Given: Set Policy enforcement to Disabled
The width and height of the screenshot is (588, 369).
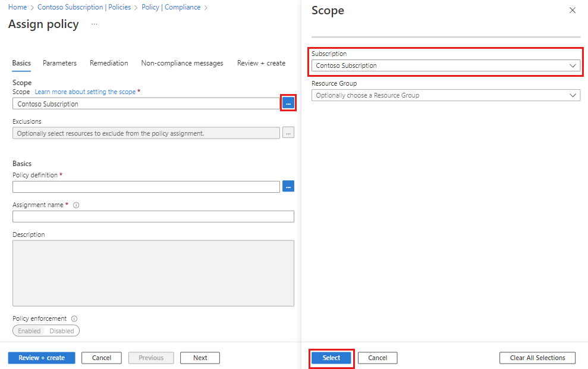Looking at the screenshot, I should [x=62, y=331].
